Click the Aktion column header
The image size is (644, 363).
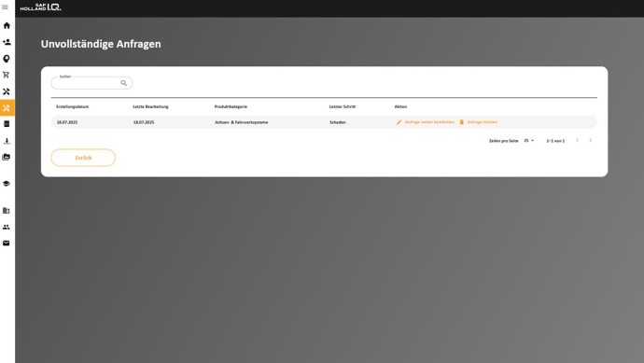[x=400, y=106]
